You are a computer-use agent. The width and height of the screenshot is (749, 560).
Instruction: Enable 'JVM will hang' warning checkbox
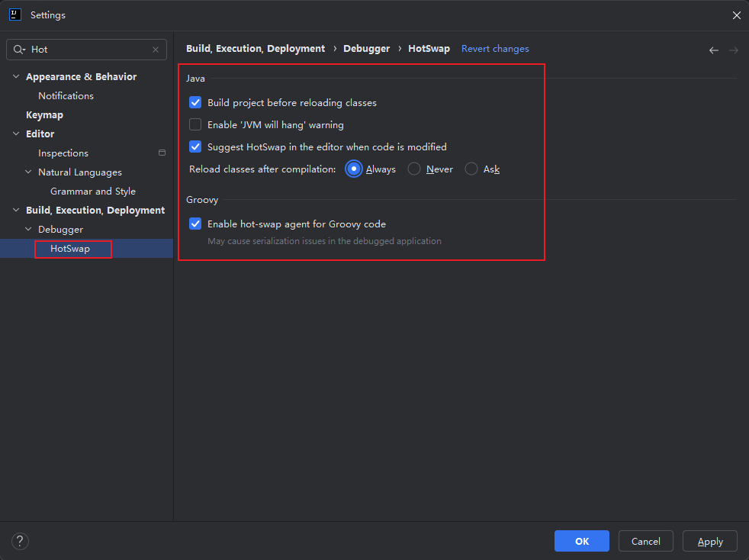(x=195, y=124)
